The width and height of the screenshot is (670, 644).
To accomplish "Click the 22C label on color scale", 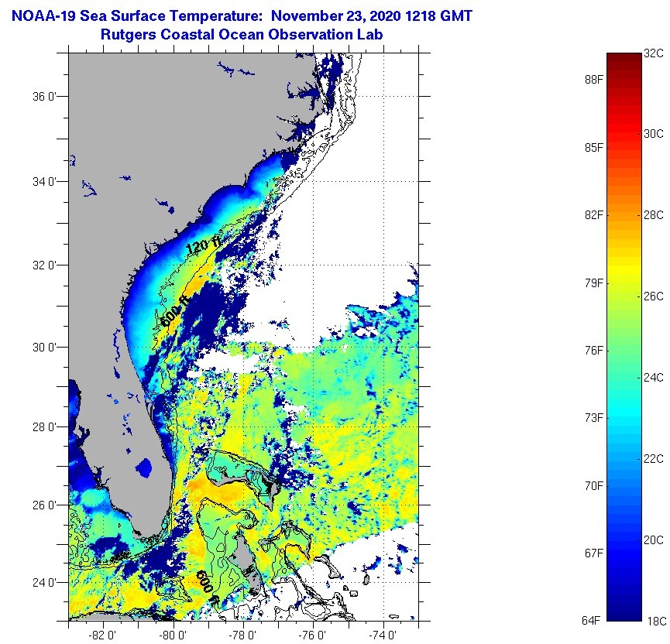I will (654, 459).
